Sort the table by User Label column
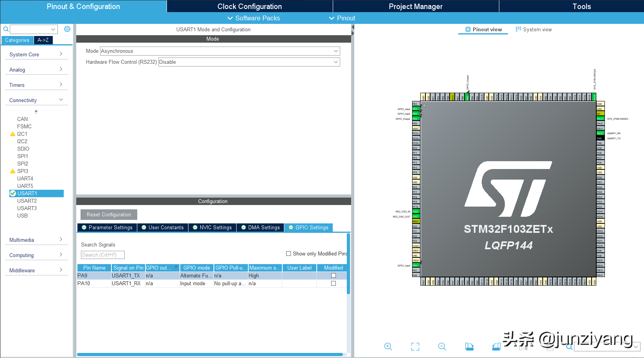The width and height of the screenshot is (644, 358). pyautogui.click(x=300, y=268)
